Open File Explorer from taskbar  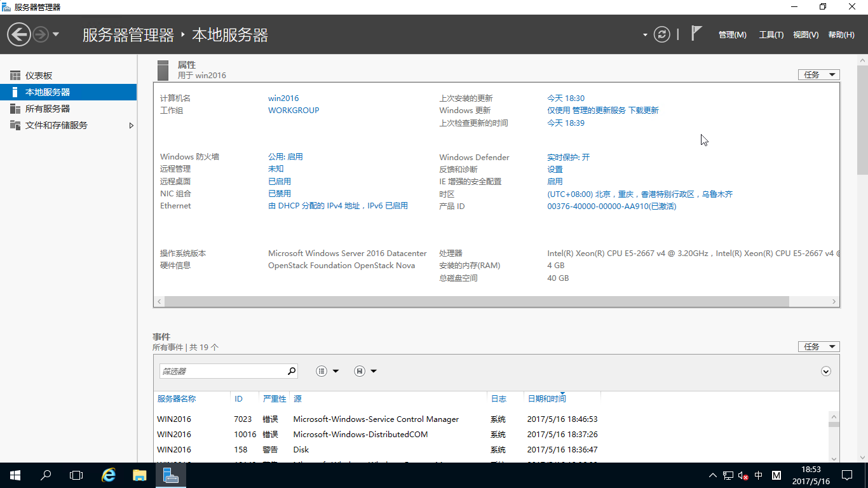click(x=140, y=475)
